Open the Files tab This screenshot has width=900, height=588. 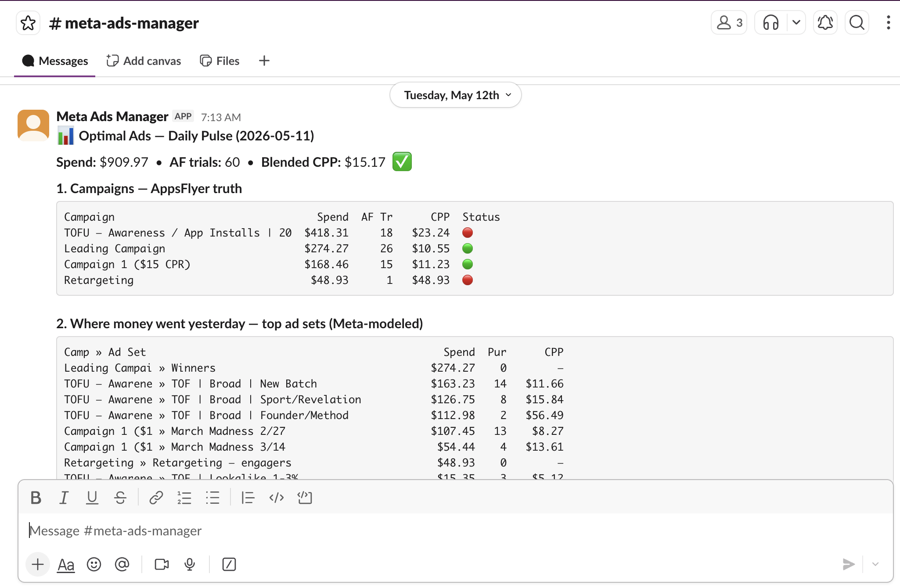click(220, 61)
